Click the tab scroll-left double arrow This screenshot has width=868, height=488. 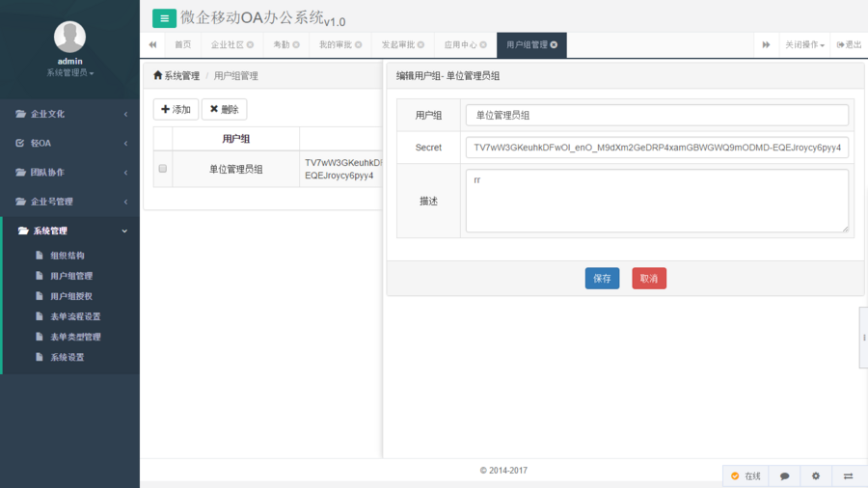click(x=152, y=44)
